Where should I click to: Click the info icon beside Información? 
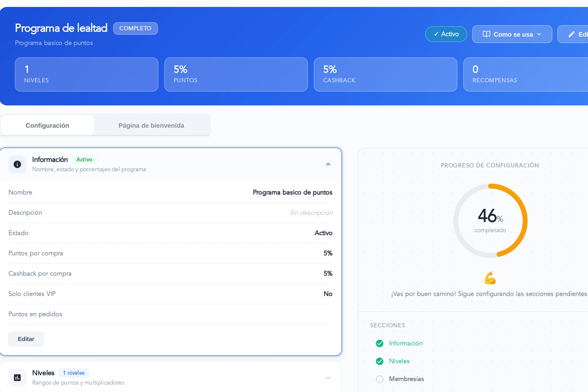(17, 164)
